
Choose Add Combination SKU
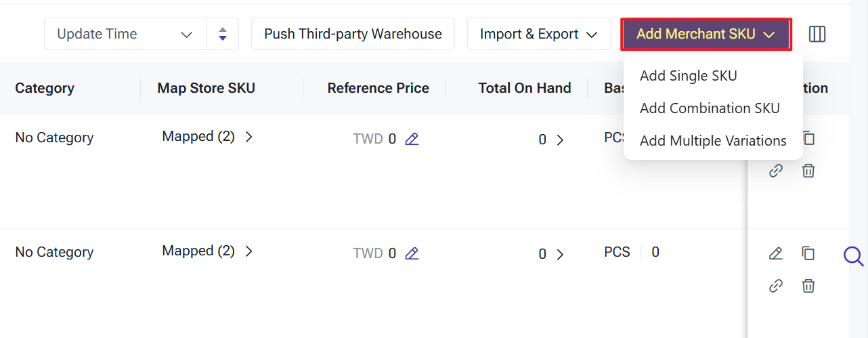pyautogui.click(x=710, y=108)
